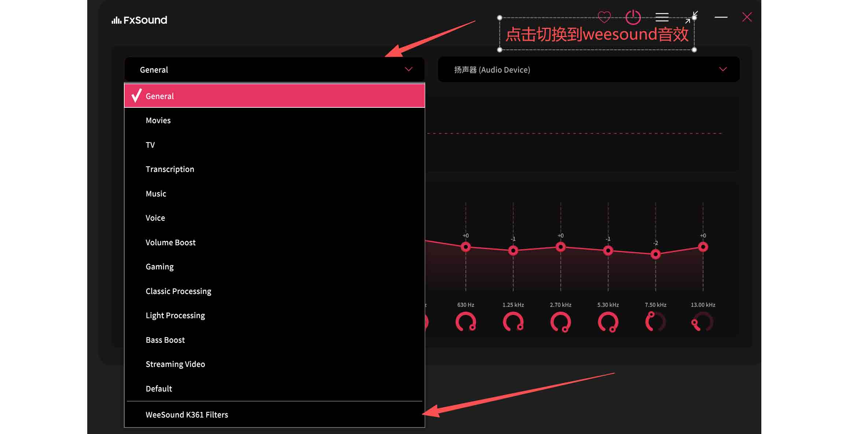The width and height of the screenshot is (868, 434).
Task: Click the checkmark next to General
Action: (x=136, y=96)
